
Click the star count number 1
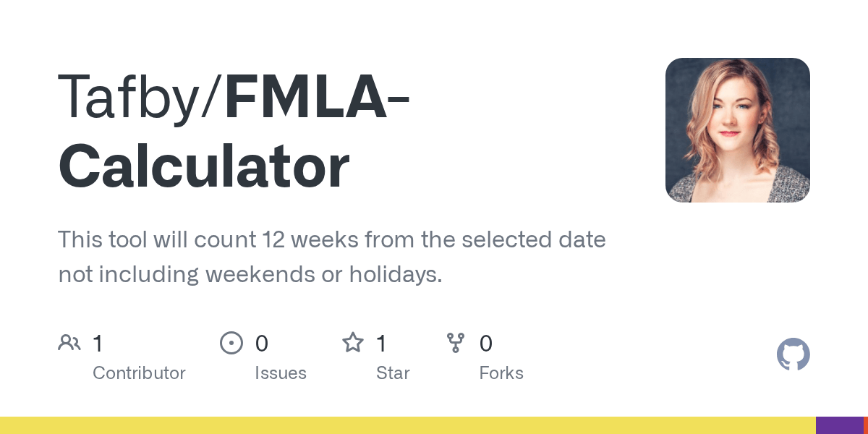point(381,343)
